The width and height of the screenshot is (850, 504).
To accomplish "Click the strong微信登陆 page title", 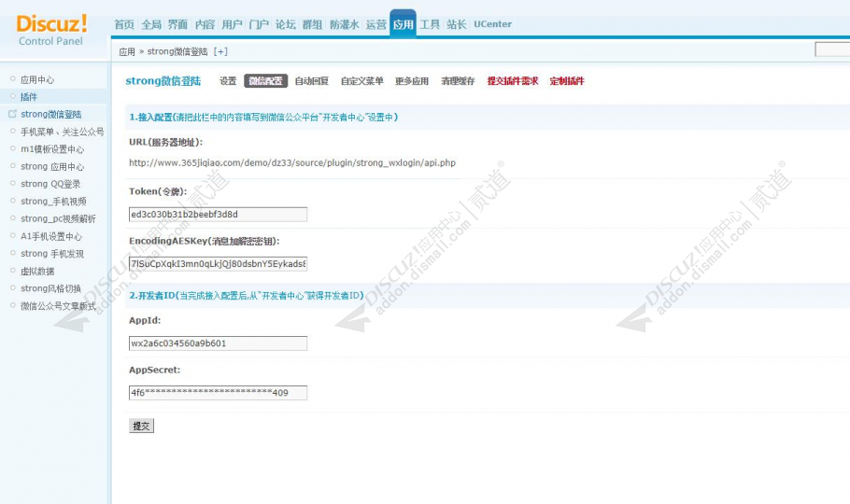I will (x=163, y=81).
